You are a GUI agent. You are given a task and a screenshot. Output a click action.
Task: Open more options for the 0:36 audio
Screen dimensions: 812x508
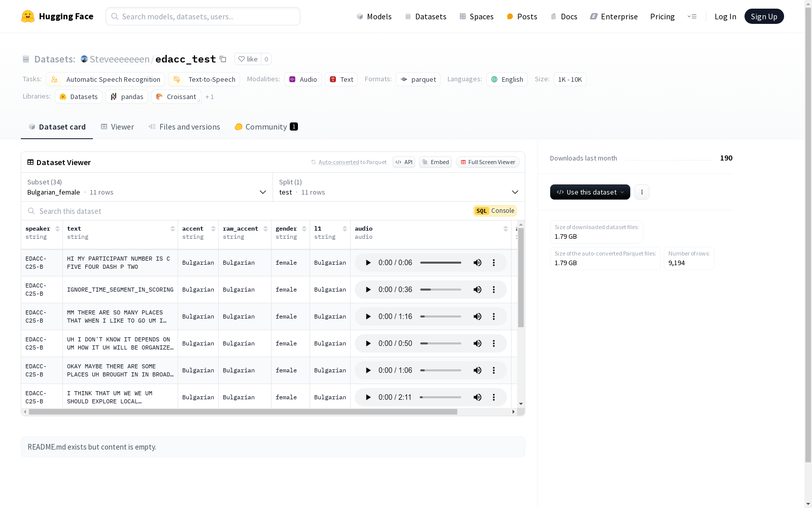(494, 290)
